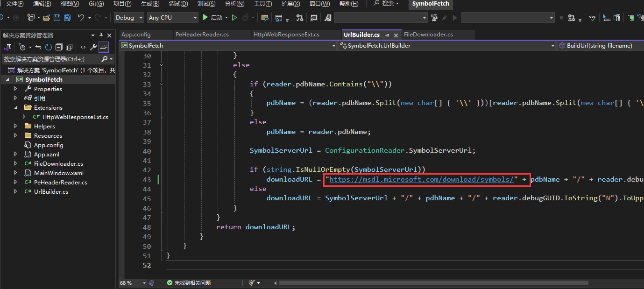Viewport: 644px width, 289px height.
Task: Click the Show All Files icon
Action: [69, 47]
